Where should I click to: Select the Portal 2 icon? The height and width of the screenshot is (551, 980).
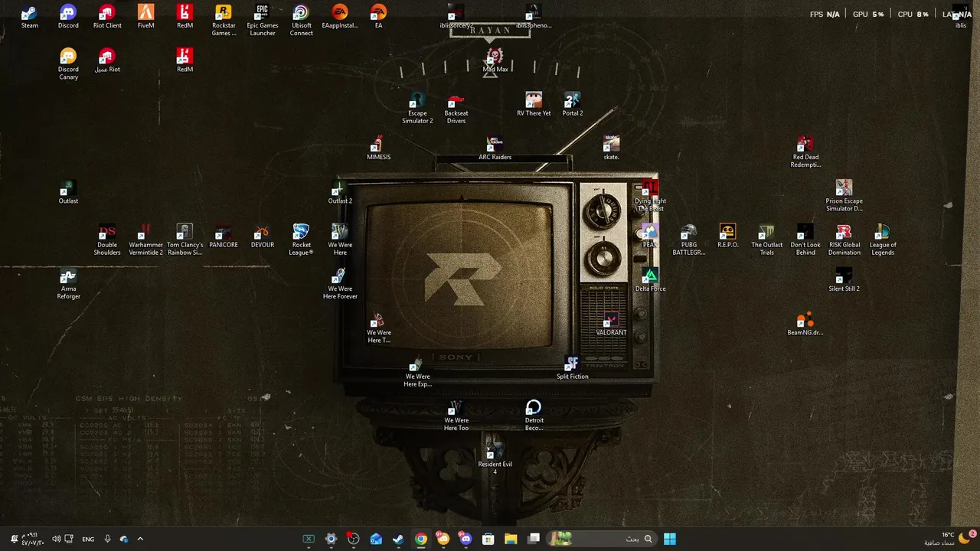(x=573, y=104)
